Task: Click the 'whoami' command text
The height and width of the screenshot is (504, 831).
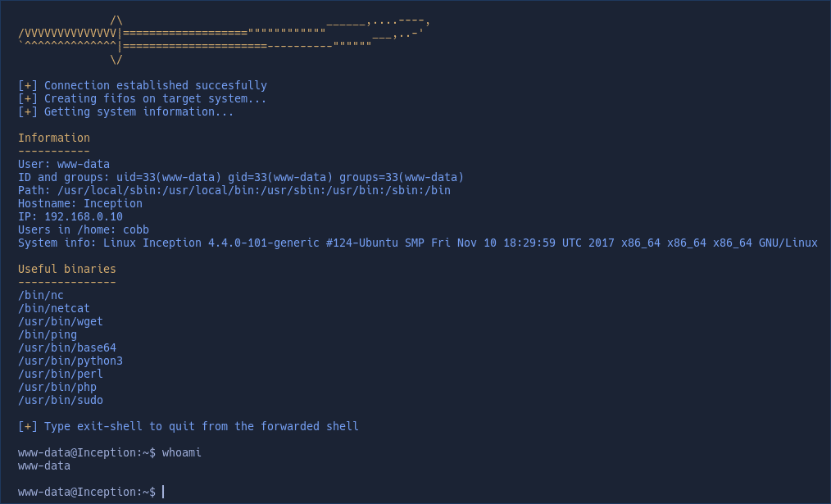Action: [182, 452]
